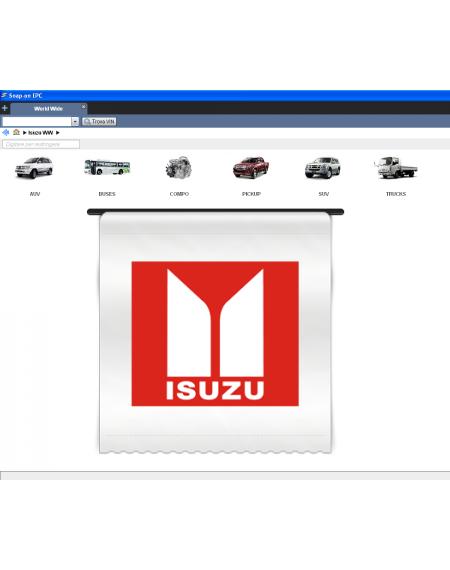
Task: Click the COMPO label text
Action: (x=179, y=194)
